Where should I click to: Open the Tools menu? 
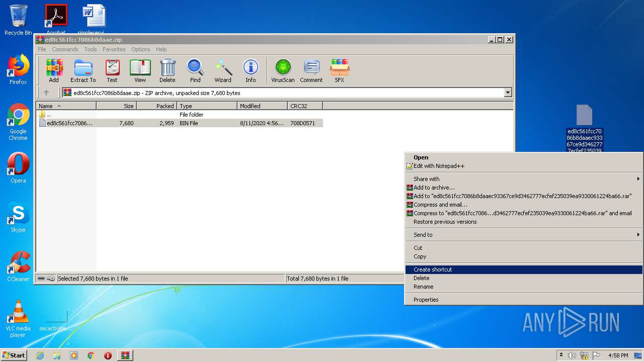pyautogui.click(x=91, y=49)
